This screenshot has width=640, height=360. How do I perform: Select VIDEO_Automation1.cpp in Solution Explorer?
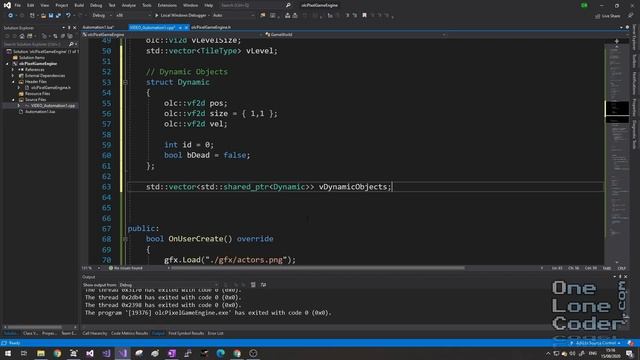[x=53, y=106]
